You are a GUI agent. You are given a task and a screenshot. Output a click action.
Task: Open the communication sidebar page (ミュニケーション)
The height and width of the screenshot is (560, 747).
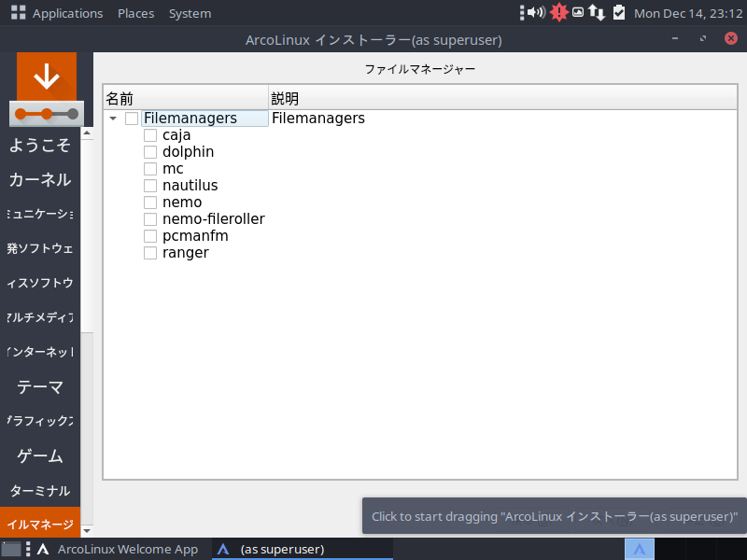pos(40,214)
